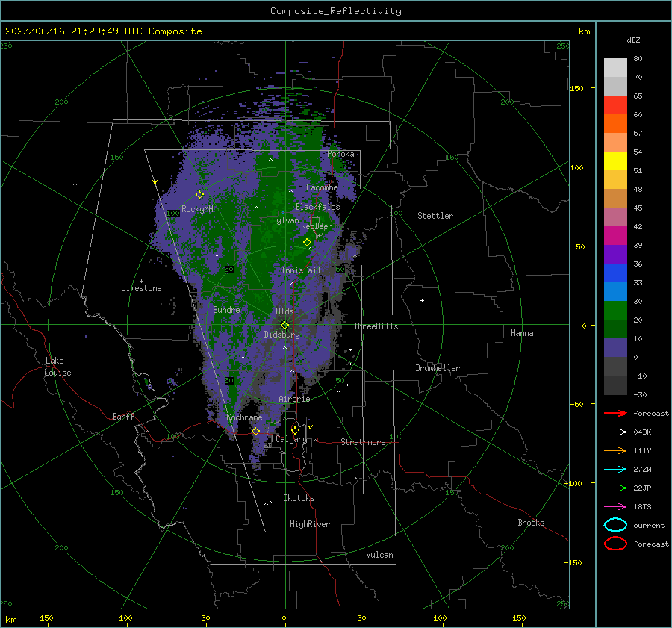This screenshot has width=672, height=628.
Task: Click the Okotoks label
Action: coord(299,498)
